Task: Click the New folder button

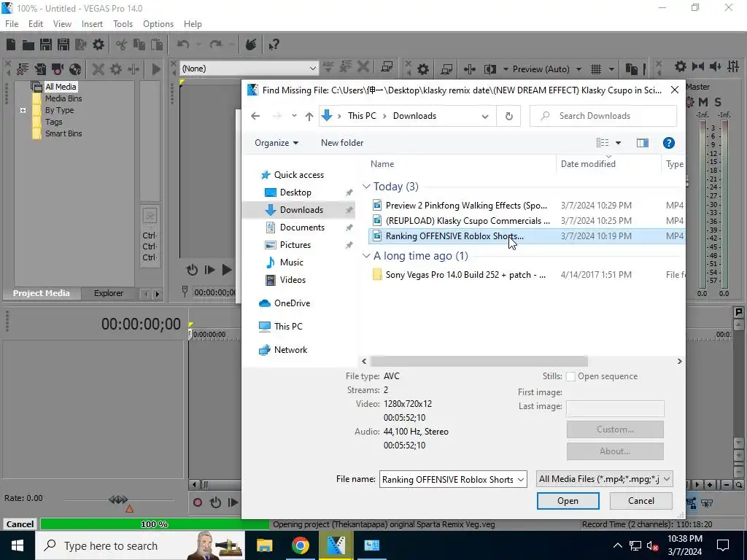Action: pyautogui.click(x=342, y=143)
